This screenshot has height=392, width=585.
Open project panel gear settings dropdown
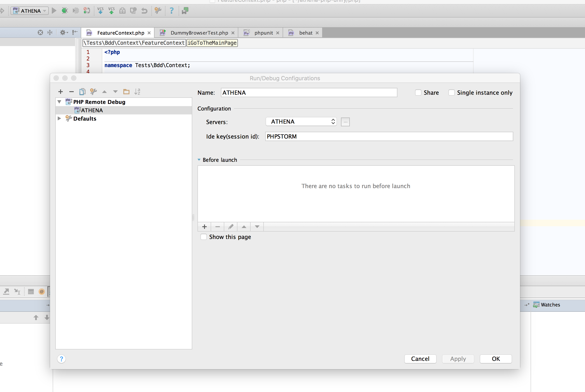pos(64,32)
